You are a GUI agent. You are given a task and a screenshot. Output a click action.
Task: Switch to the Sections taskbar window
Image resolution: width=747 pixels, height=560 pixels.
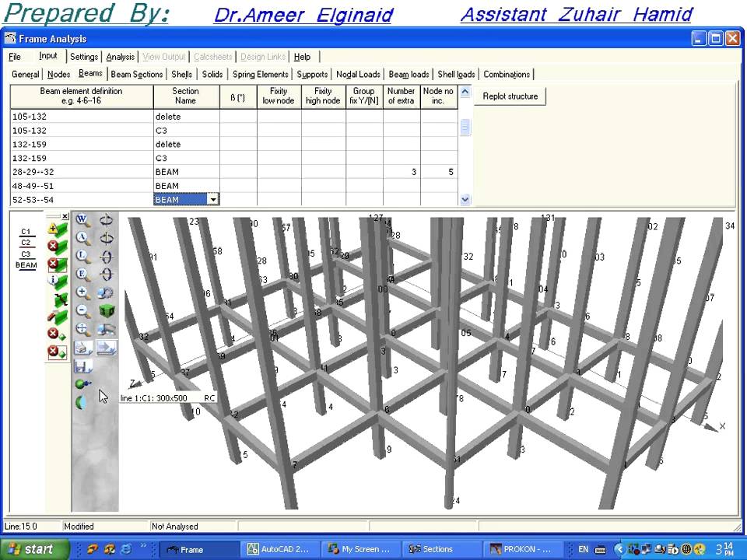tap(440, 549)
